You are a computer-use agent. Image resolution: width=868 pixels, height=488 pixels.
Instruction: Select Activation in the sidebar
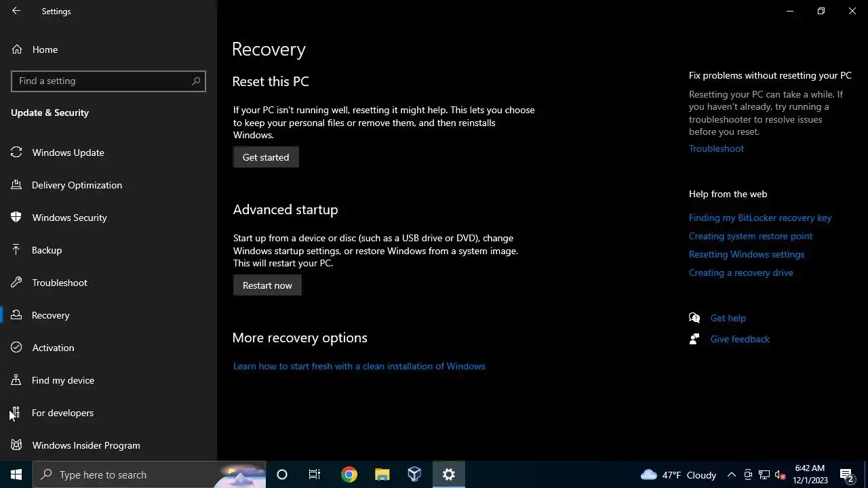(x=108, y=348)
